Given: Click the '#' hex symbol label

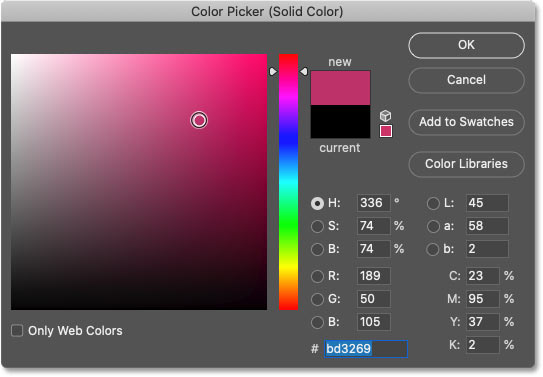Looking at the screenshot, I should pyautogui.click(x=314, y=349).
